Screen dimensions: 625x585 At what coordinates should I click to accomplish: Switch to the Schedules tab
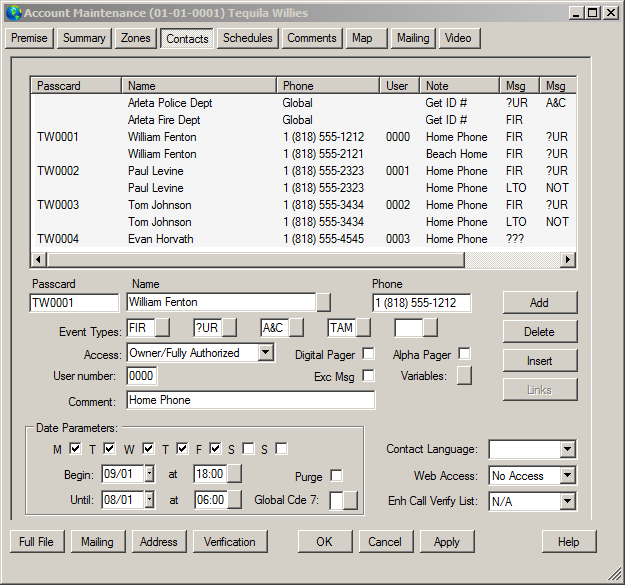coord(248,38)
